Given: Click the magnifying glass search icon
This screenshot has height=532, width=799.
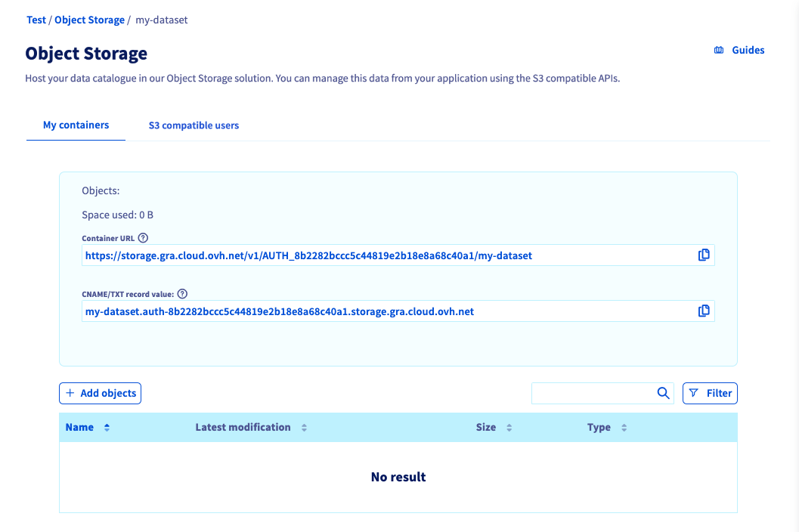Looking at the screenshot, I should (x=663, y=393).
